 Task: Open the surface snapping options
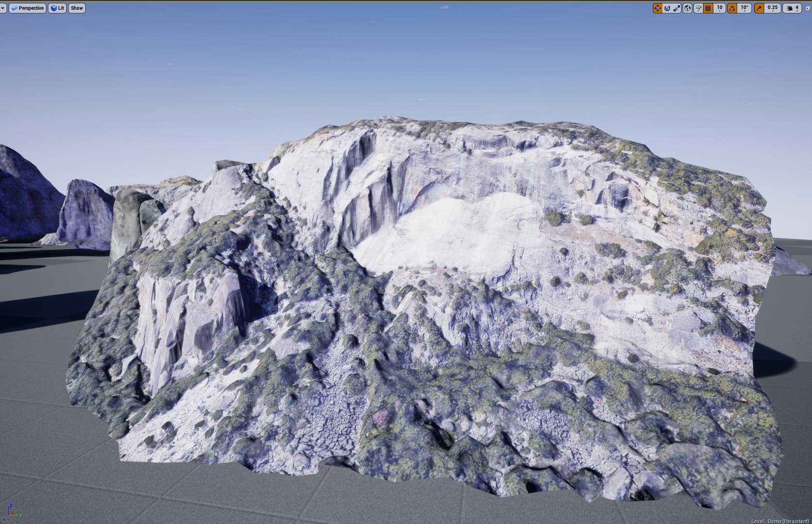pyautogui.click(x=698, y=8)
